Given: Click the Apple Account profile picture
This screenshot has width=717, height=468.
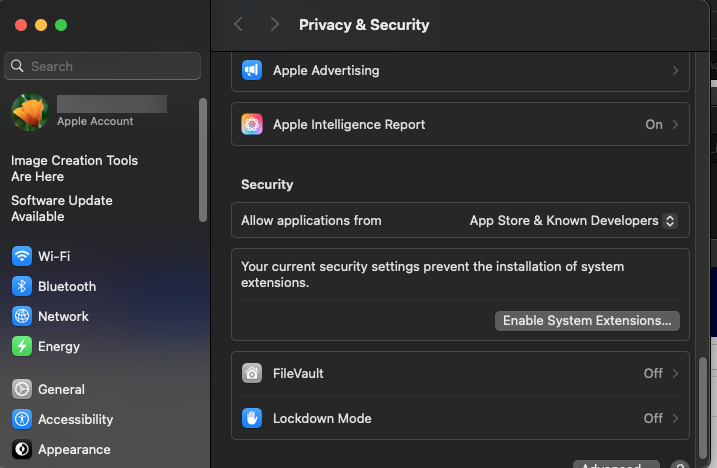Looking at the screenshot, I should [x=30, y=112].
